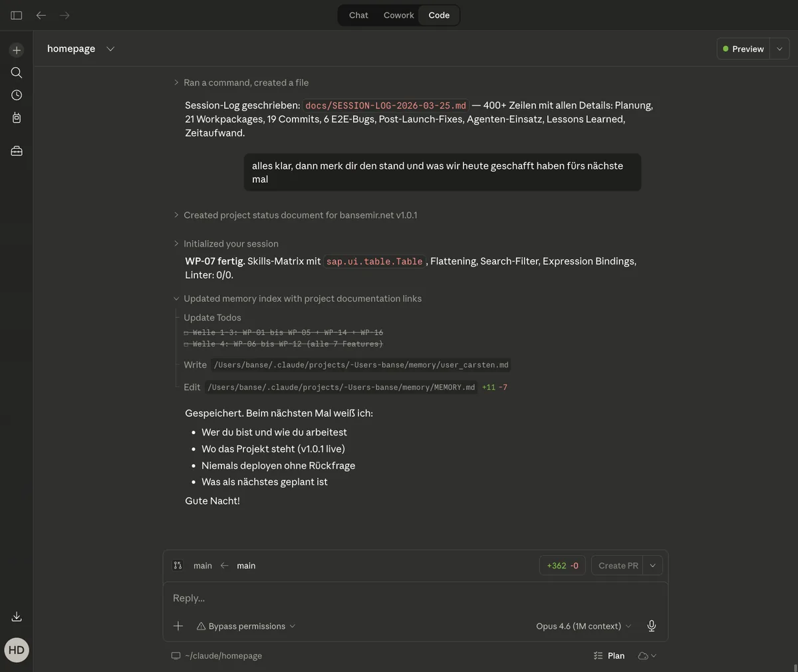This screenshot has height=672, width=798.
Task: Switch to the Chat tab
Action: click(358, 15)
